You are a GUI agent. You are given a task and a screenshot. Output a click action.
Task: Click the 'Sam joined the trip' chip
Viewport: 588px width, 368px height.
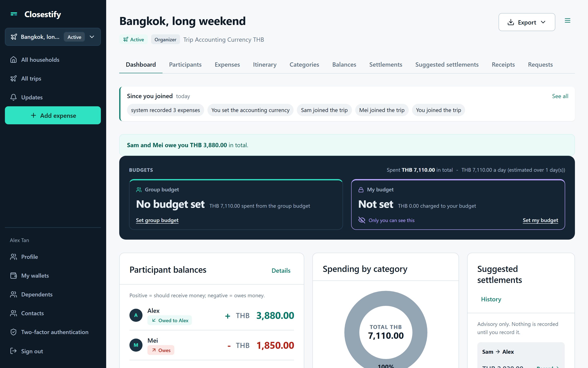tap(324, 110)
